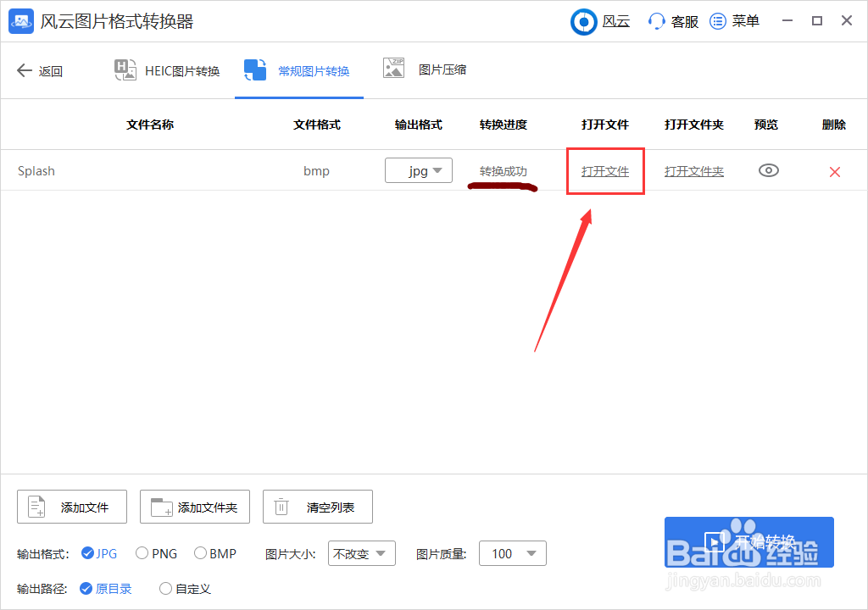Click 打开文件 to open the converted file
This screenshot has width=868, height=610.
[x=605, y=170]
